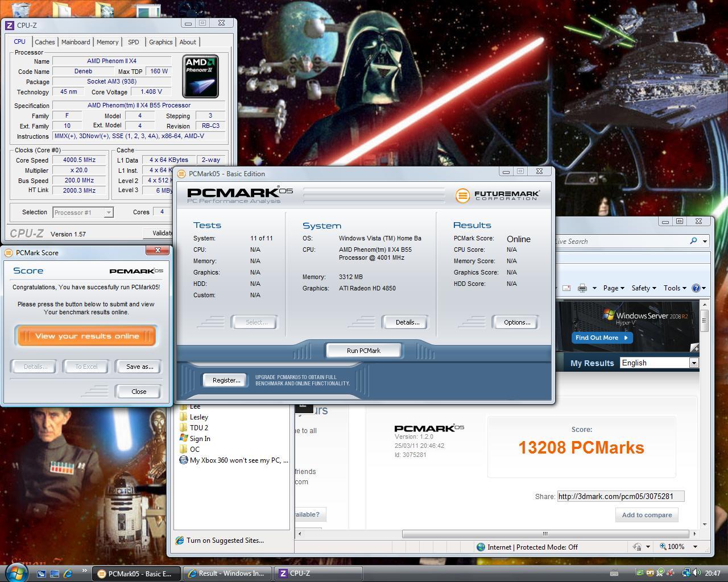Screen dimensions: 728x582
Task: Open the Safety menu in browser
Action: pyautogui.click(x=644, y=288)
